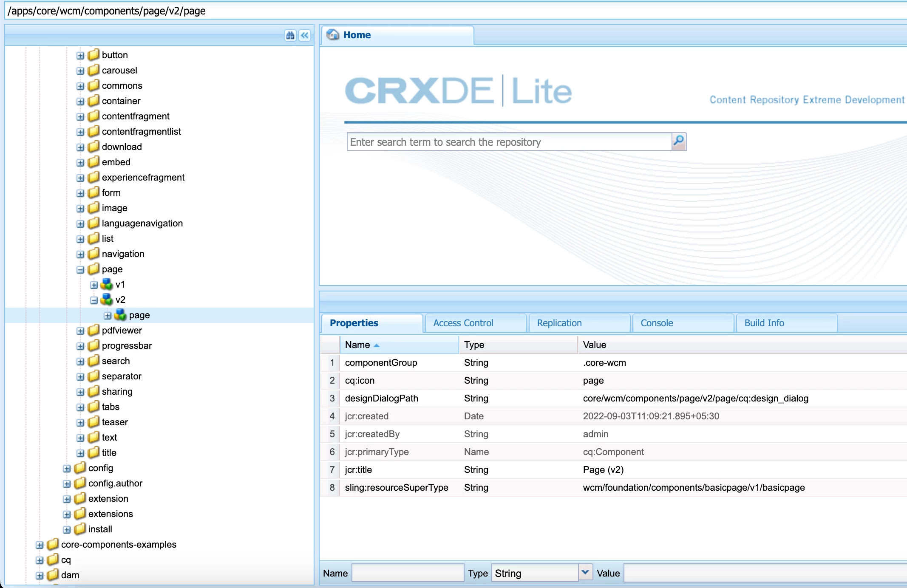This screenshot has height=588, width=907.
Task: Click the Home tab icon
Action: [333, 35]
